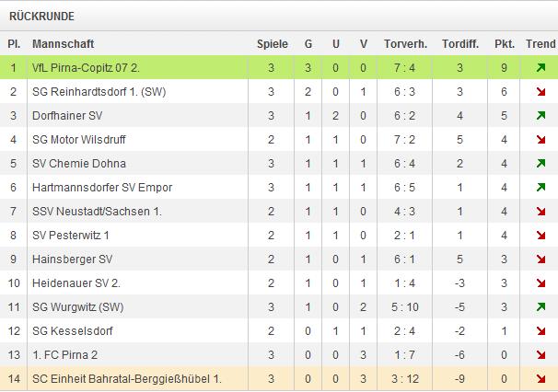The image size is (558, 392).
Task: Click green trend arrow for VfL Pirna-Copitz
Action: (x=541, y=67)
